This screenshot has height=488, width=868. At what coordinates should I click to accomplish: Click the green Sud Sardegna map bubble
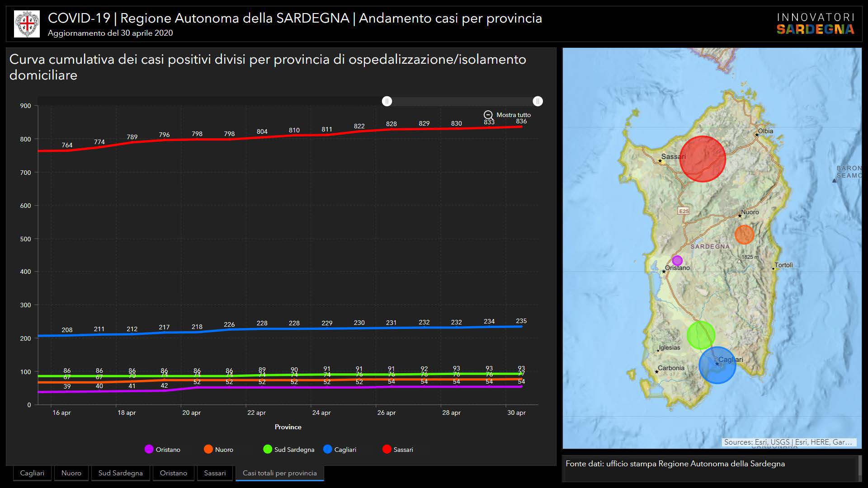701,335
